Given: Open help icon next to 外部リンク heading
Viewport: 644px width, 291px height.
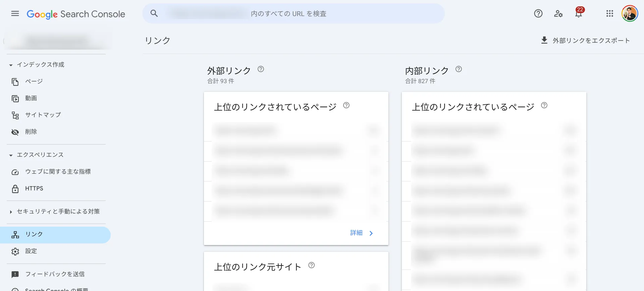Looking at the screenshot, I should (261, 69).
